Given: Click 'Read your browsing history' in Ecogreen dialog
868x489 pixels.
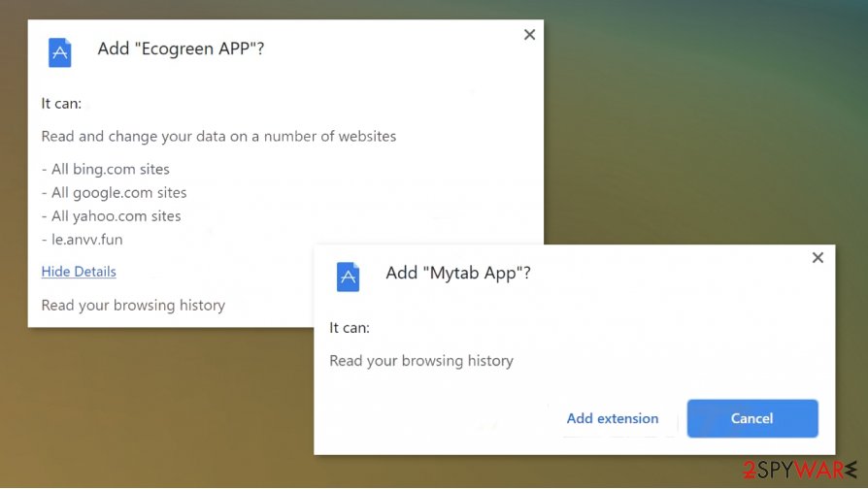Looking at the screenshot, I should click(x=133, y=306).
